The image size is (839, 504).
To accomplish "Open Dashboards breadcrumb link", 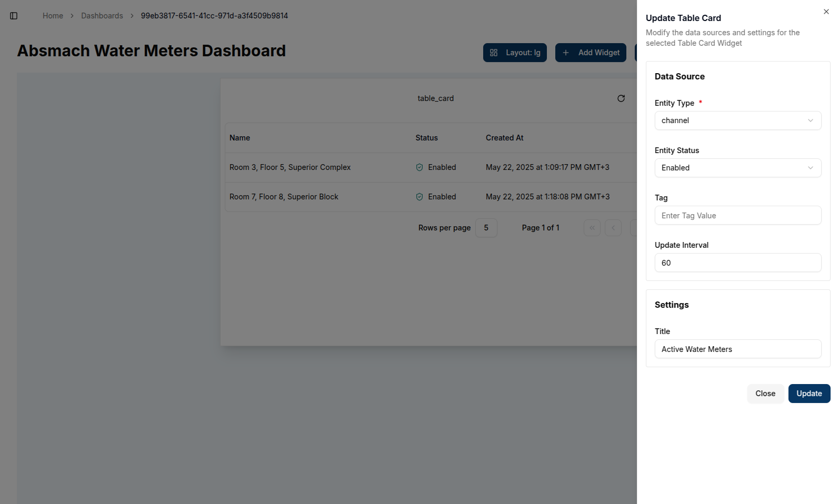I will [102, 16].
